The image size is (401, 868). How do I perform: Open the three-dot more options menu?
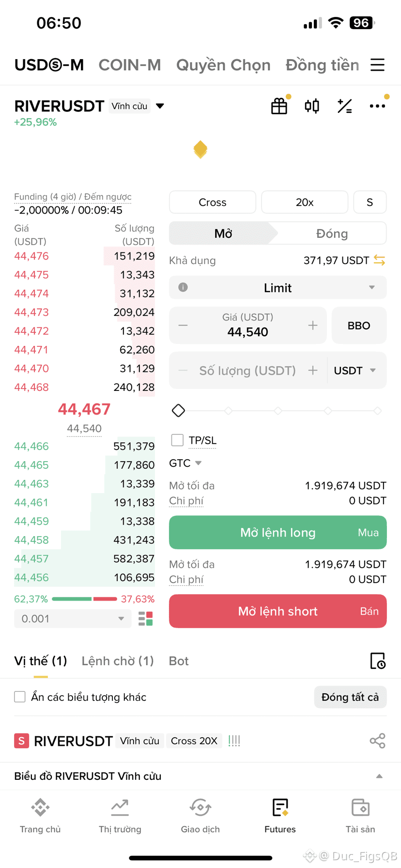click(x=377, y=106)
